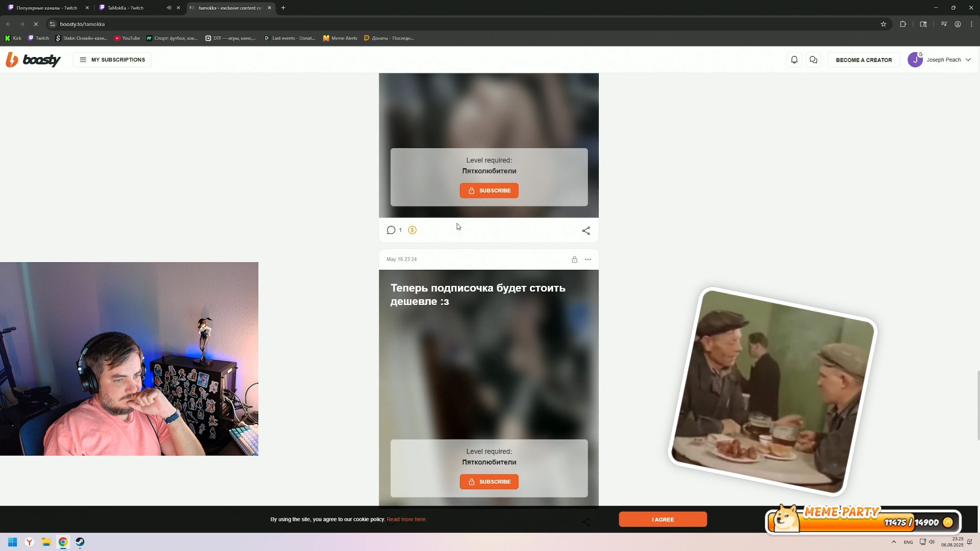The height and width of the screenshot is (551, 980).
Task: Share the first post via share icon
Action: 586,231
